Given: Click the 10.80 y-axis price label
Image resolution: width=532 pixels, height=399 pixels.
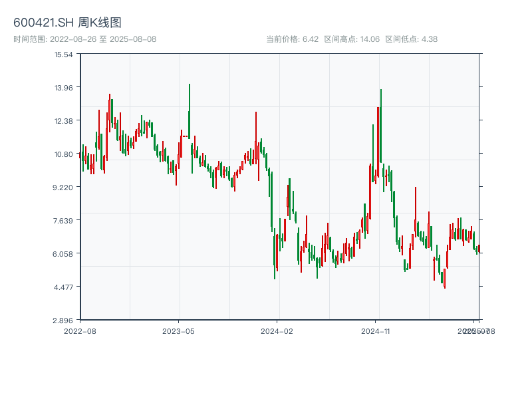Looking at the screenshot, I should 64,154.
